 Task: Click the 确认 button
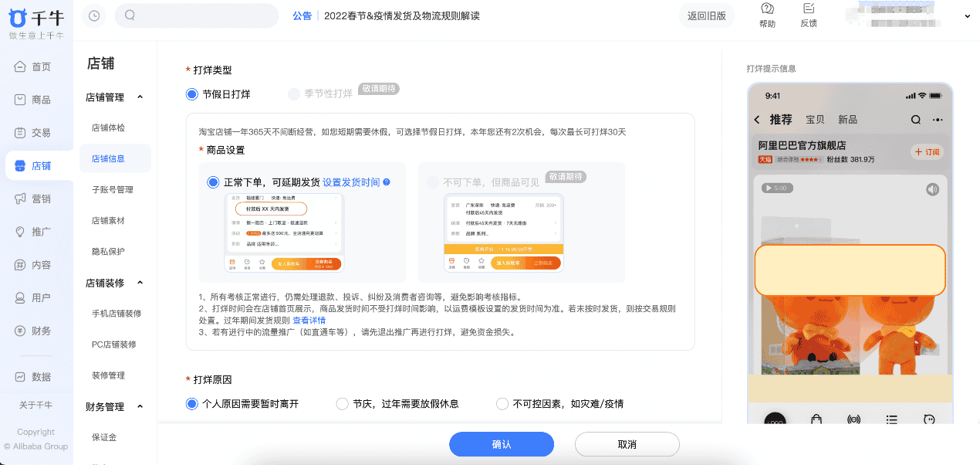coord(502,444)
